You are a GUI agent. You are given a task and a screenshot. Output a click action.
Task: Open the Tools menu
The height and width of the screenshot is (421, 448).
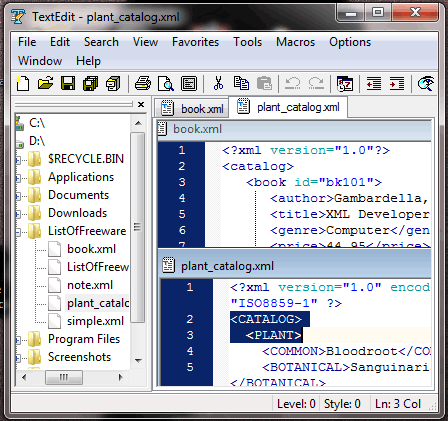pos(248,42)
